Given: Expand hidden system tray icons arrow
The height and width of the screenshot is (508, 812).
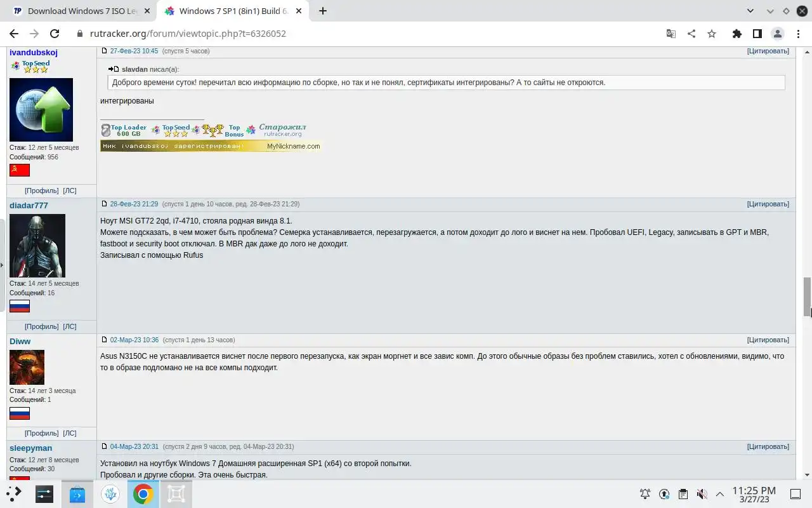Looking at the screenshot, I should [720, 493].
